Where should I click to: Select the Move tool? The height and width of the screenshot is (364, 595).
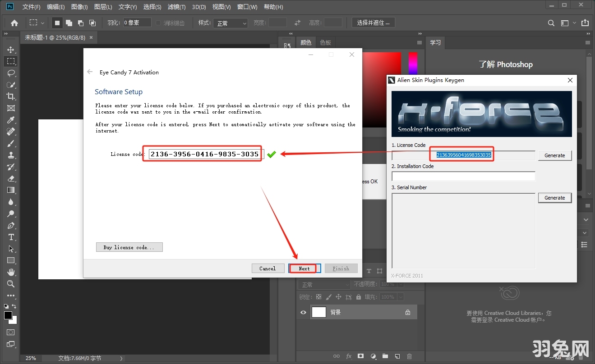(x=11, y=50)
